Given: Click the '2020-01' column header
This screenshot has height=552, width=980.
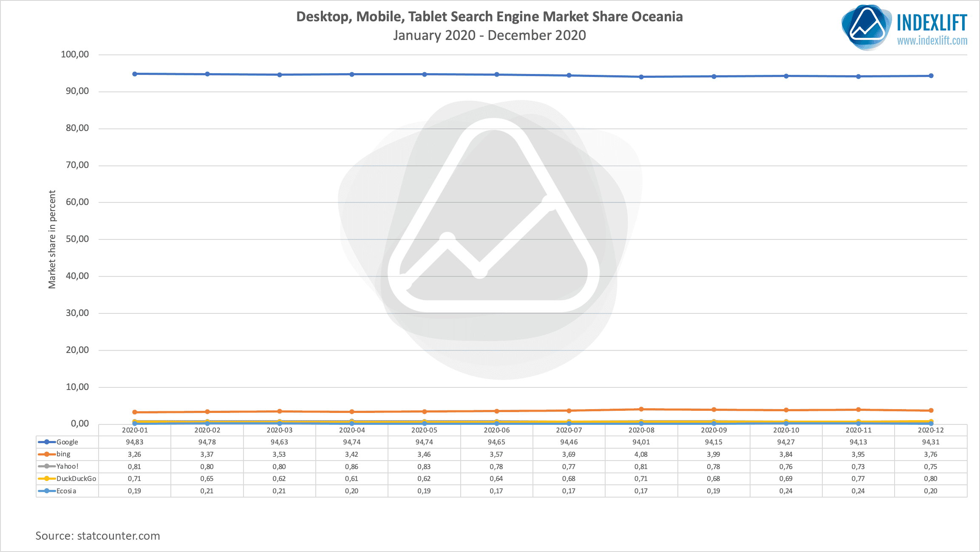Looking at the screenshot, I should click(135, 430).
